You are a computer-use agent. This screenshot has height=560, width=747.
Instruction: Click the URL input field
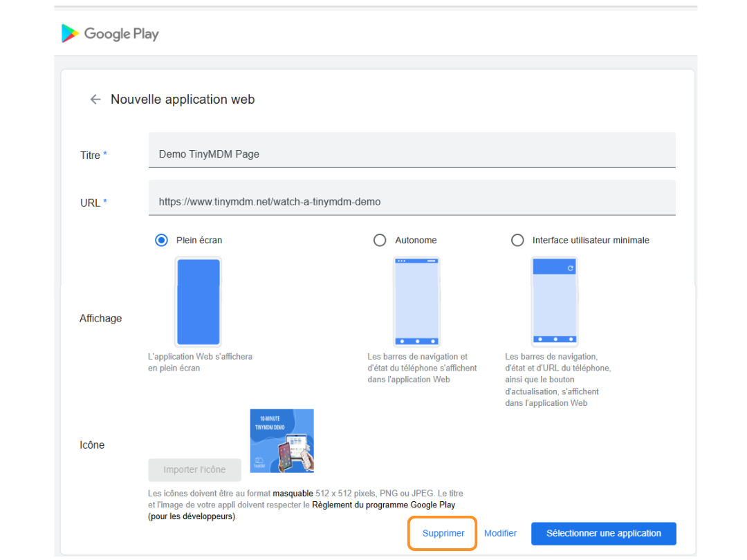point(412,198)
